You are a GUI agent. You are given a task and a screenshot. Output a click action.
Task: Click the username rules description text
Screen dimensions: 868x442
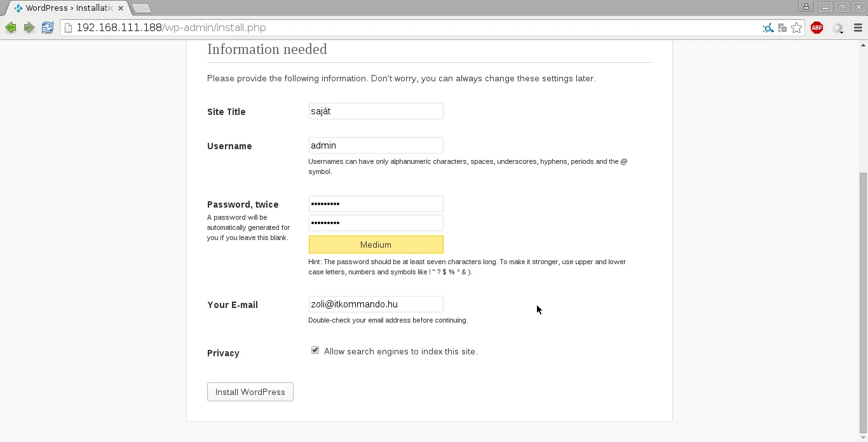click(468, 166)
